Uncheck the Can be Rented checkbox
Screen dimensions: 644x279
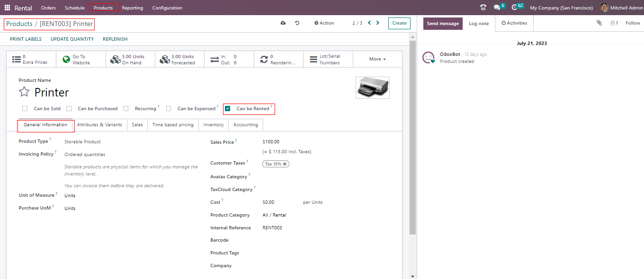[228, 109]
